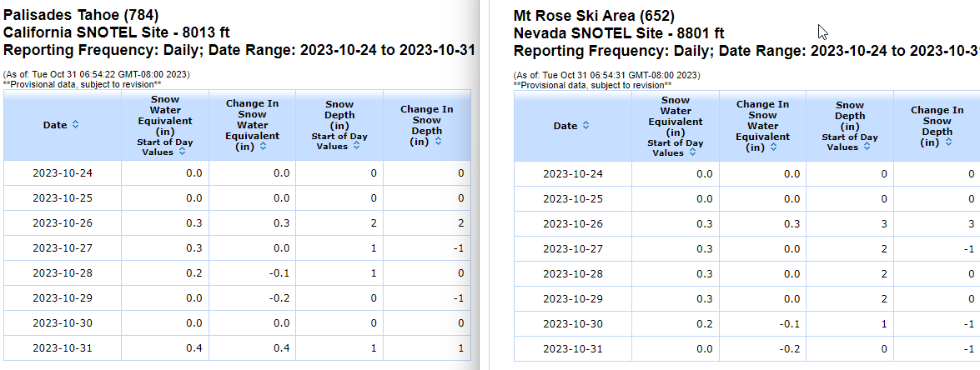Select 2023-10-29 date cell in Mt Rose table
This screenshot has height=370, width=980.
click(x=572, y=298)
